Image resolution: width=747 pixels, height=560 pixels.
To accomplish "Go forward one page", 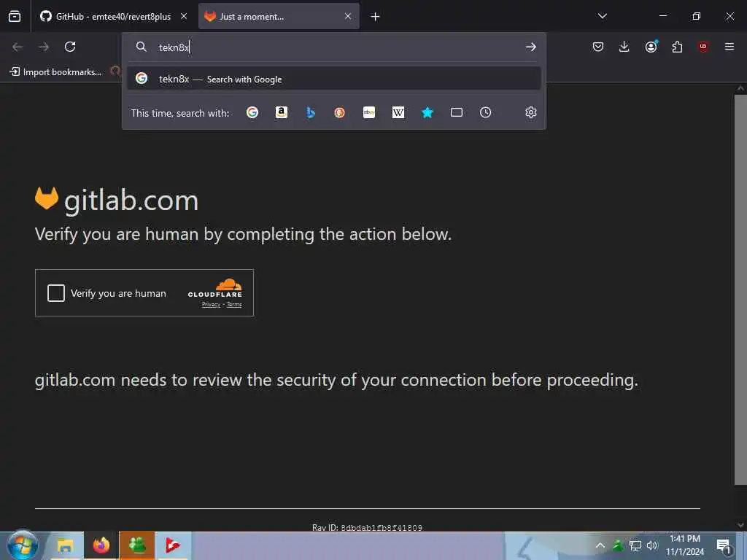I will pos(44,47).
